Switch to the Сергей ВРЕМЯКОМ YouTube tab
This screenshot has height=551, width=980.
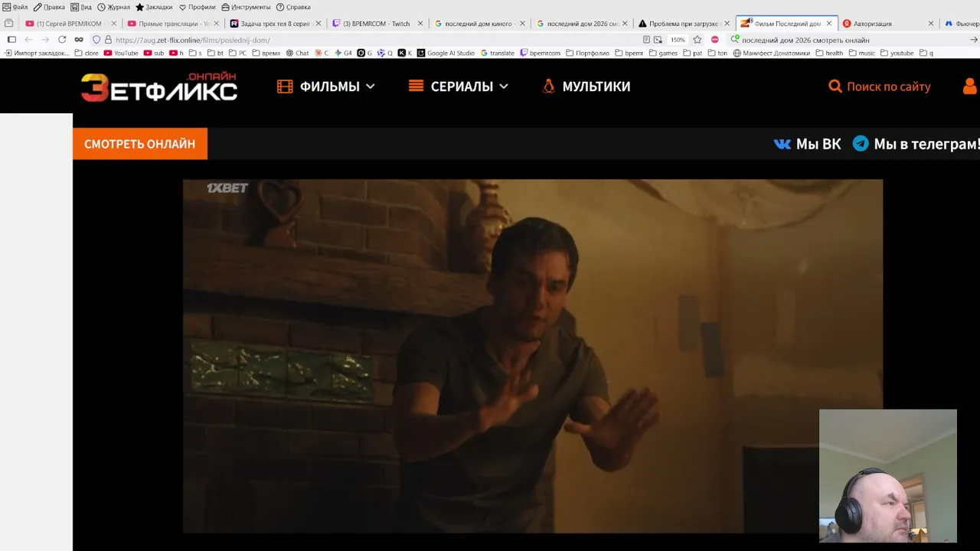click(x=69, y=24)
